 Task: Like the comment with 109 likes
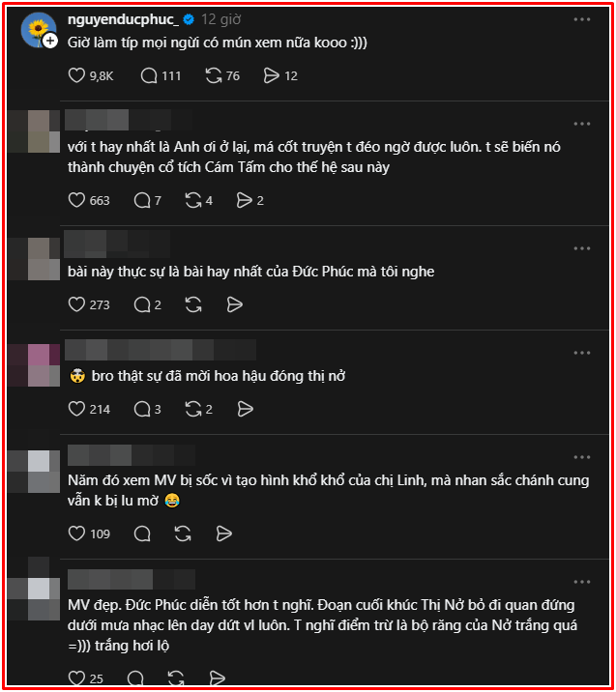77,533
